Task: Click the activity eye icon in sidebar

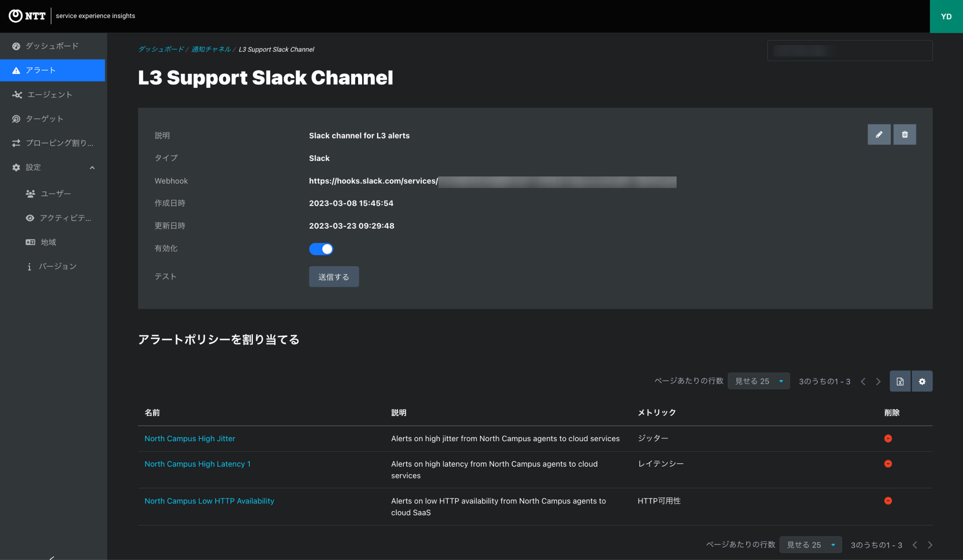Action: pos(30,218)
